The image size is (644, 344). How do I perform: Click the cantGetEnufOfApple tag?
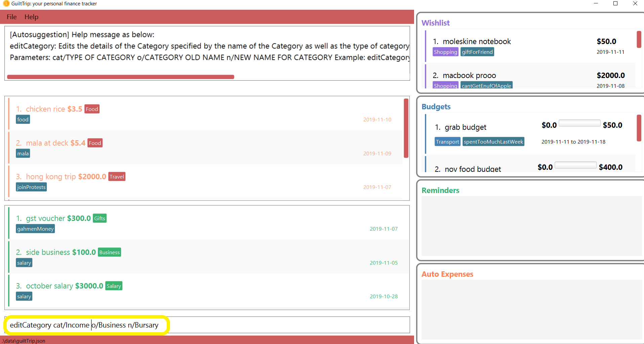point(486,85)
